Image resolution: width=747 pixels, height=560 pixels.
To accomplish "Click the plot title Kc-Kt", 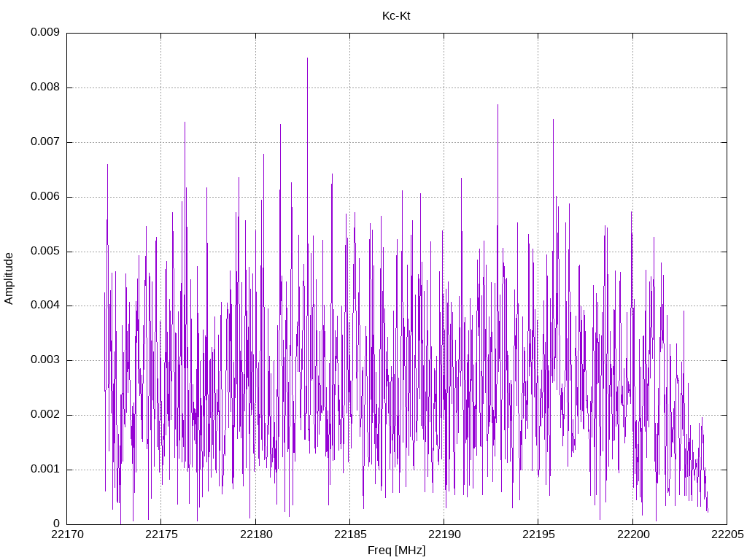I will (396, 16).
